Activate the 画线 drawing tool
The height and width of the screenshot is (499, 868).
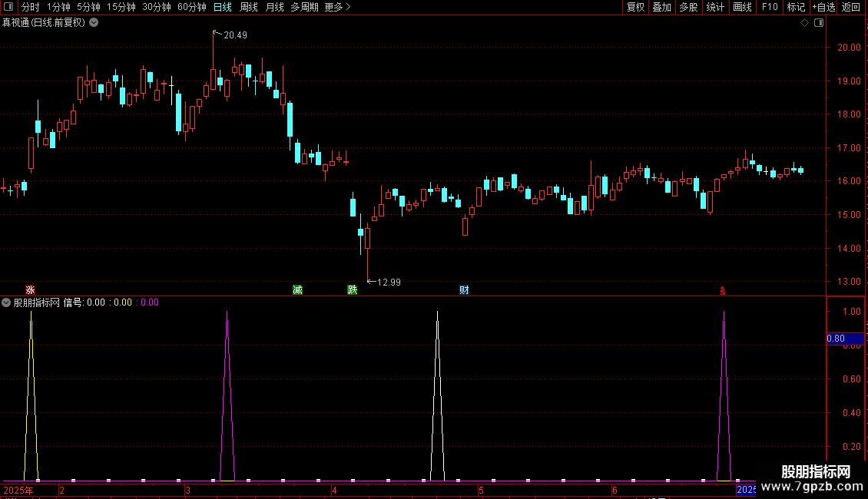[742, 7]
